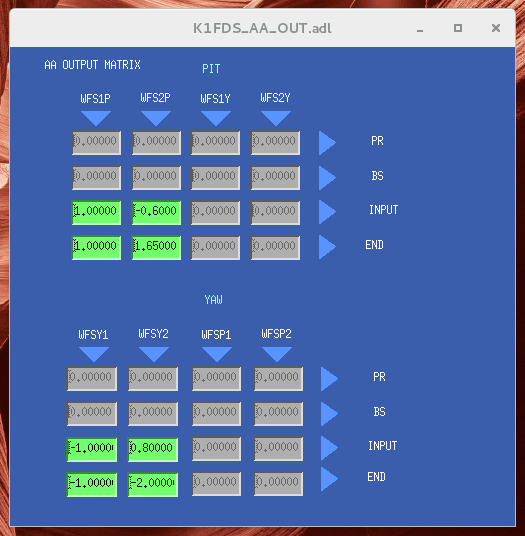Select YAW INPUT WFSY2 field showing 0.80000
Viewport: 525px width, 536px height.
[153, 450]
